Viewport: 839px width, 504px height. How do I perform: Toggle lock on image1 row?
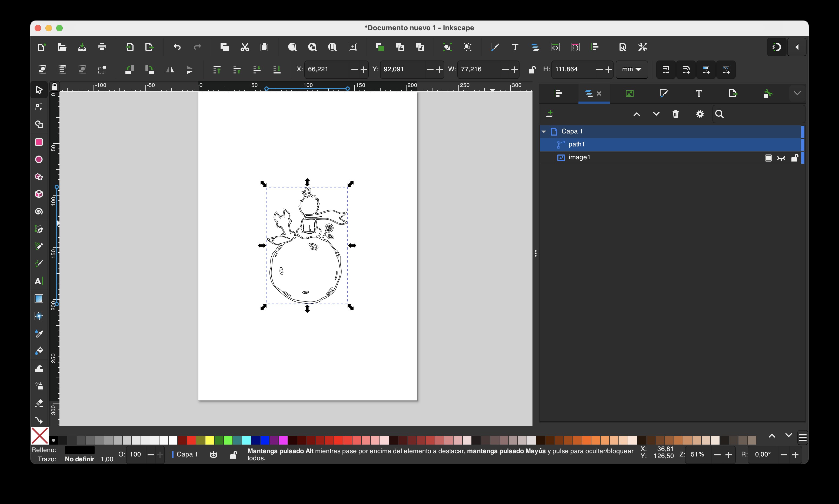coord(794,158)
